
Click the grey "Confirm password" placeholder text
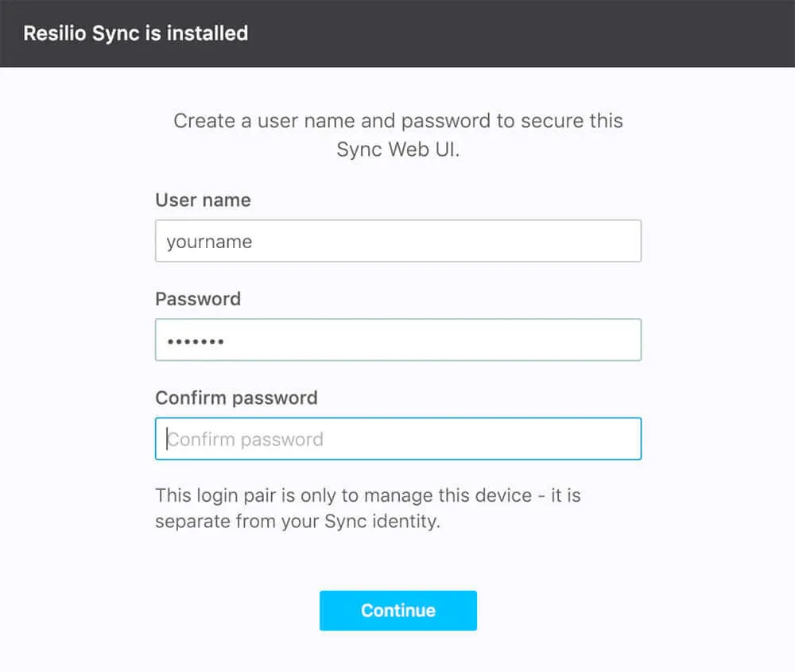tap(245, 439)
